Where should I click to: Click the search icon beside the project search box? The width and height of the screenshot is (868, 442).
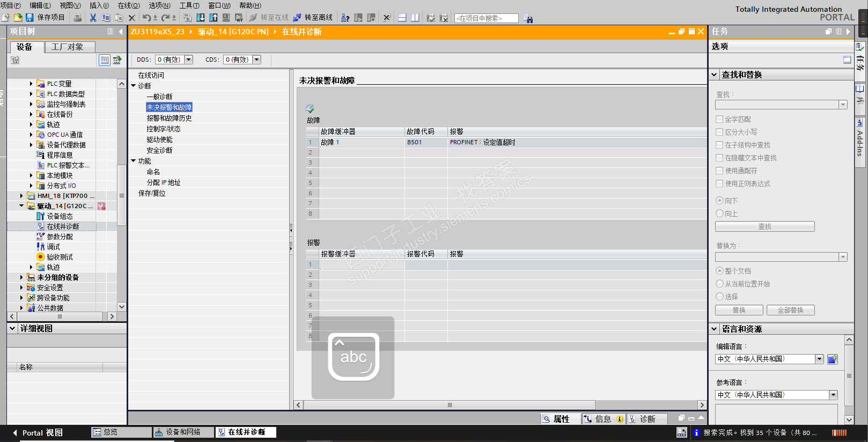click(x=528, y=19)
